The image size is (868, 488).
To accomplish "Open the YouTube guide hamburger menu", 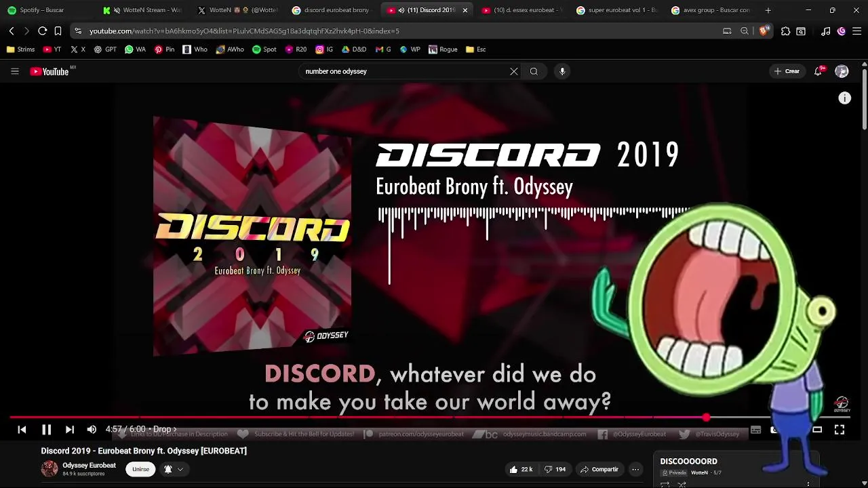I will point(14,71).
